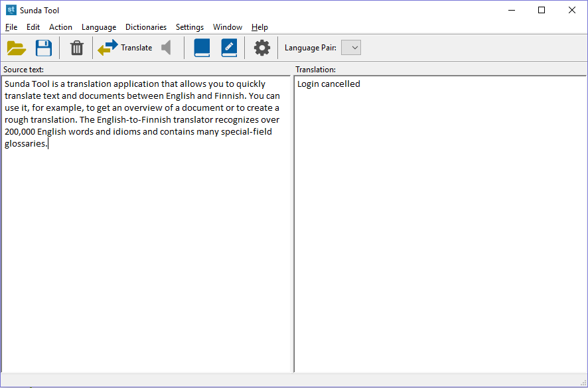
Task: Open the Language menu
Action: pyautogui.click(x=98, y=27)
